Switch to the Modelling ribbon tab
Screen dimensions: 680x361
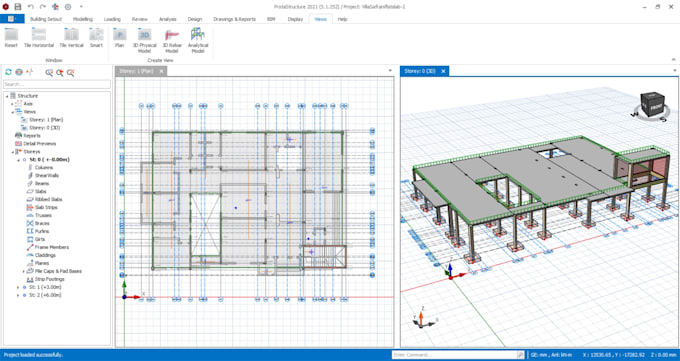(x=83, y=19)
